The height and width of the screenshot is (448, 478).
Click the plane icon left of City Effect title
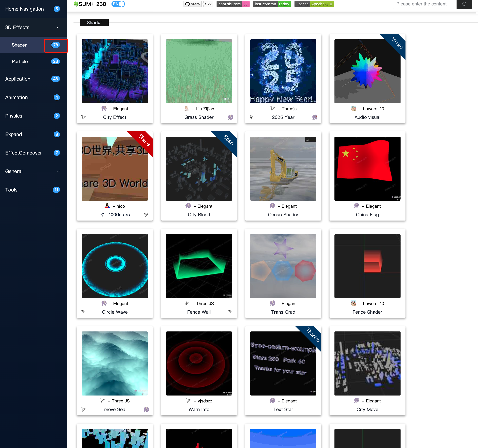click(83, 117)
